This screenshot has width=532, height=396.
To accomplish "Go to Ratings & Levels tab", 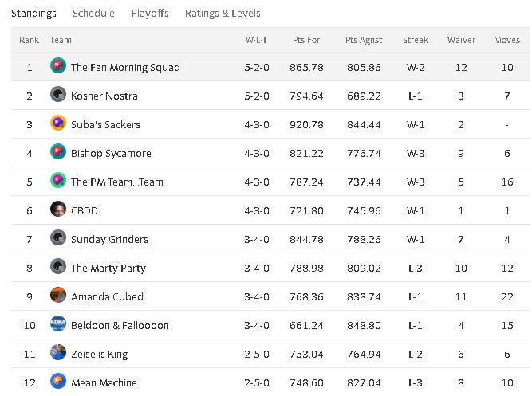I will point(223,14).
